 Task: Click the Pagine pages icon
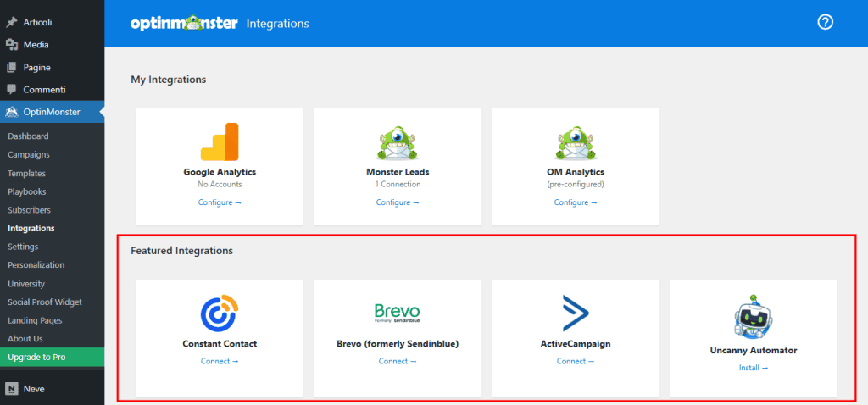[x=12, y=68]
